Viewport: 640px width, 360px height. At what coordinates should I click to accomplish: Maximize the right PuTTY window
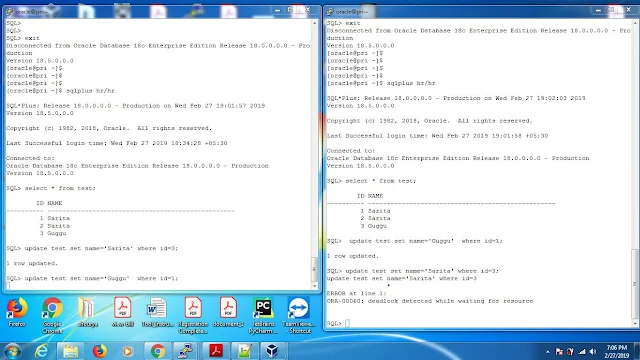point(611,10)
